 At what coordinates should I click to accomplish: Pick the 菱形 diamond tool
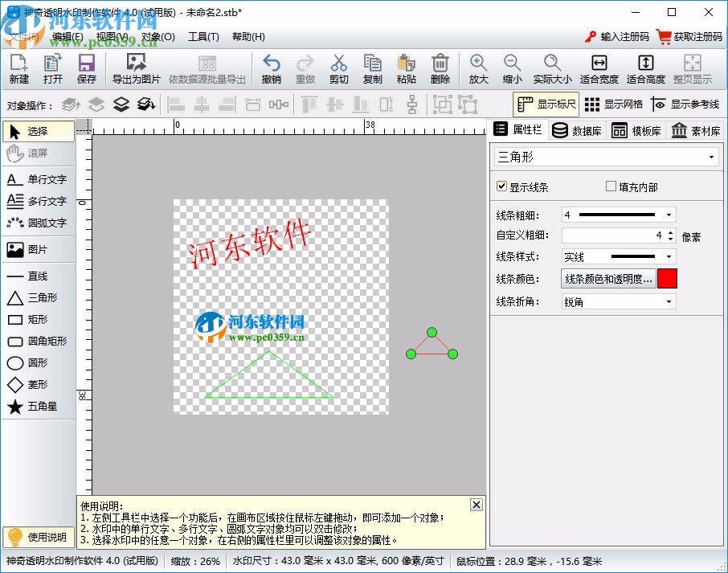[x=39, y=384]
